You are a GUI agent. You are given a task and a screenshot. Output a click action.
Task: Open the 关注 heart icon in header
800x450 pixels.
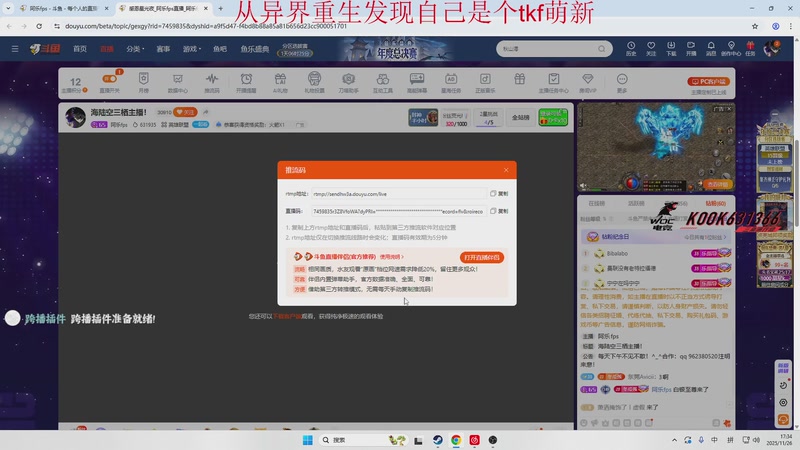651,48
